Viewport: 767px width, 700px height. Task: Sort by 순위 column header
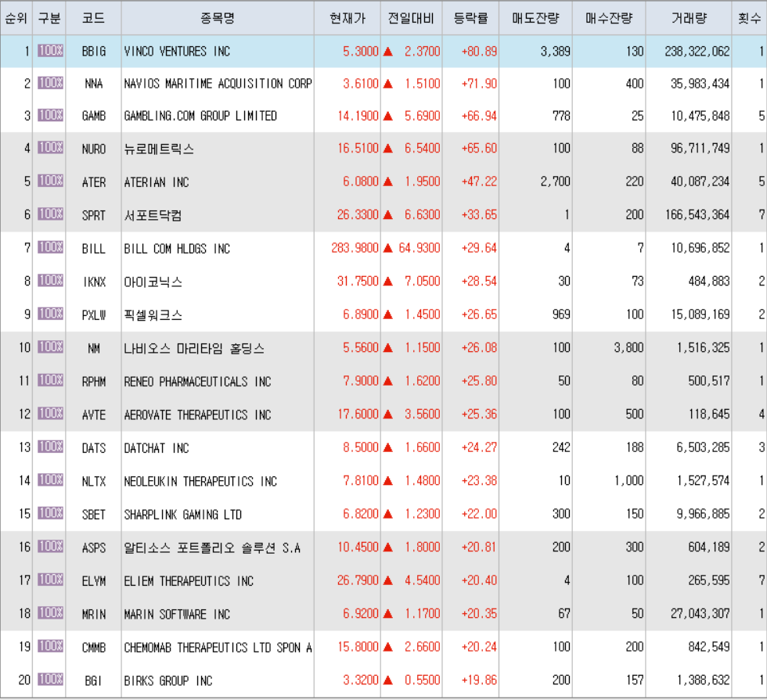click(x=16, y=18)
